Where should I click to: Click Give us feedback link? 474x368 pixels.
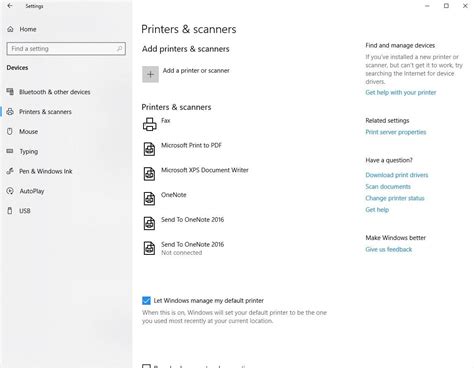pos(388,249)
